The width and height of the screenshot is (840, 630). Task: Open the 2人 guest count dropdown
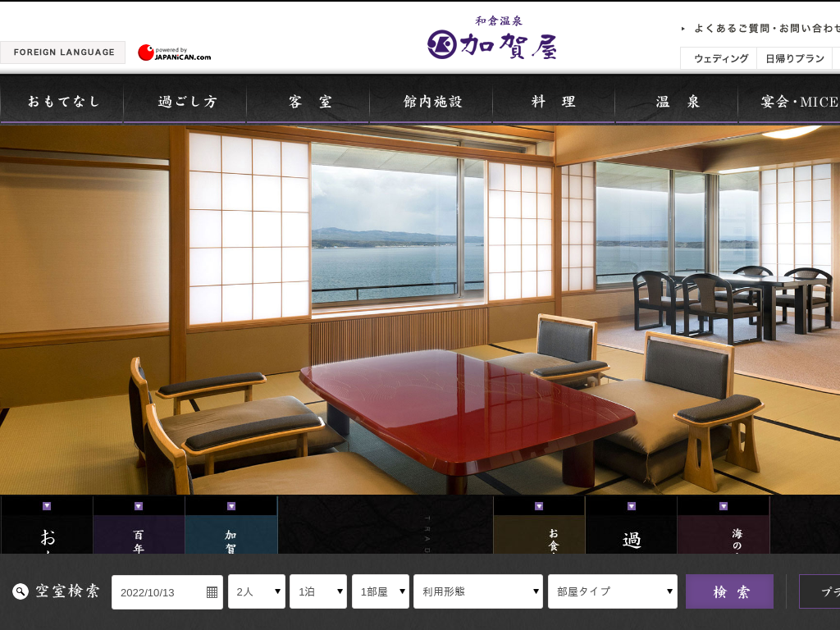[x=256, y=591]
